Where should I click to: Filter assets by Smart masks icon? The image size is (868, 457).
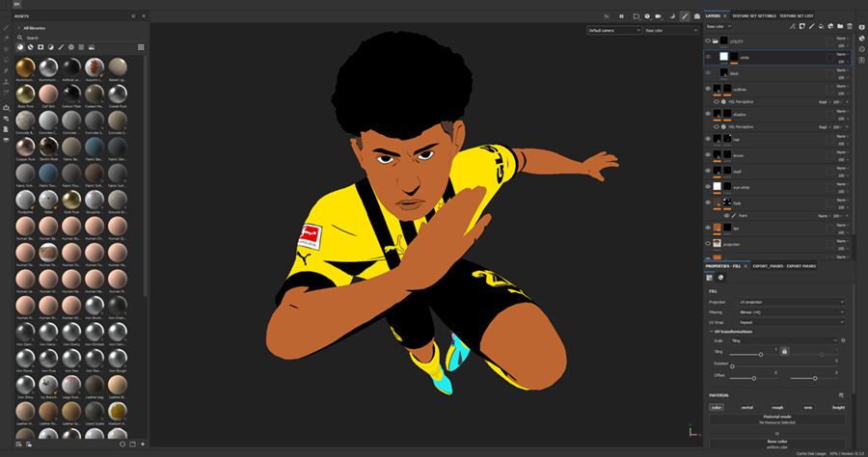click(41, 47)
